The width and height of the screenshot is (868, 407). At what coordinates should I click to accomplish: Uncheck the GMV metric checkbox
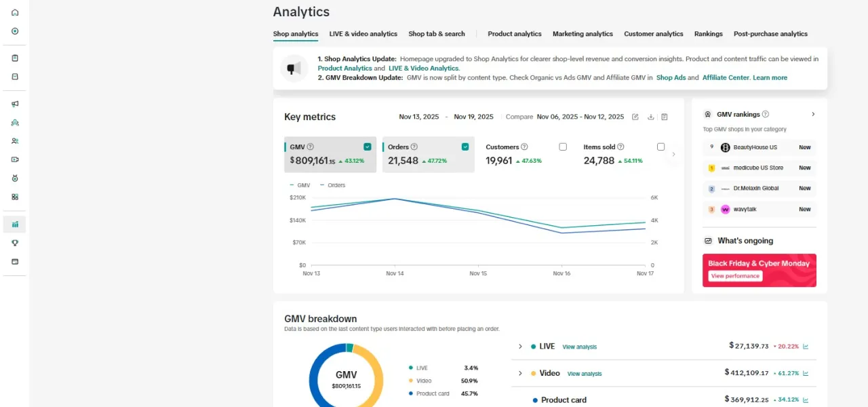(x=368, y=147)
